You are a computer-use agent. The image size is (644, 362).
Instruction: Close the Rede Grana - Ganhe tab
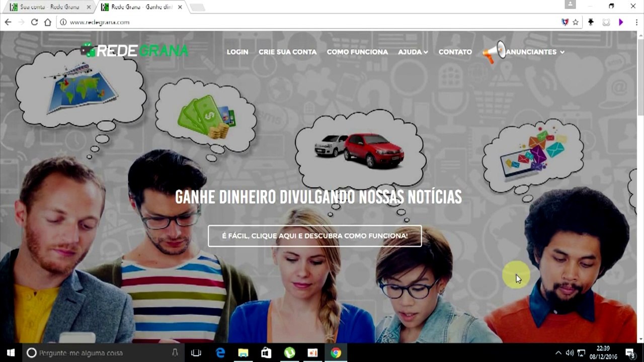[x=180, y=7]
